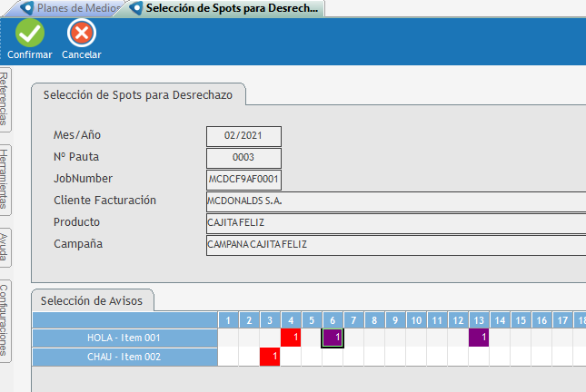The width and height of the screenshot is (586, 392).
Task: Open the Referencias side panel
Action: tap(5, 101)
